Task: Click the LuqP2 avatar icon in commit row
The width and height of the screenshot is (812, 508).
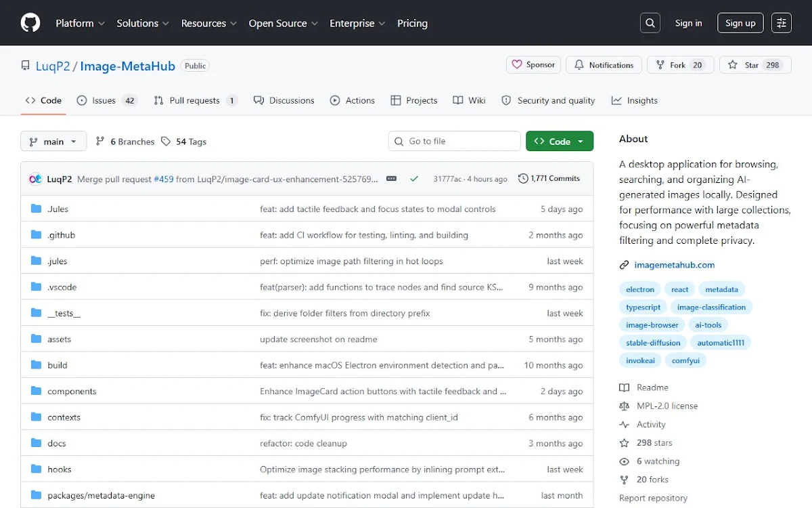Action: click(x=36, y=179)
